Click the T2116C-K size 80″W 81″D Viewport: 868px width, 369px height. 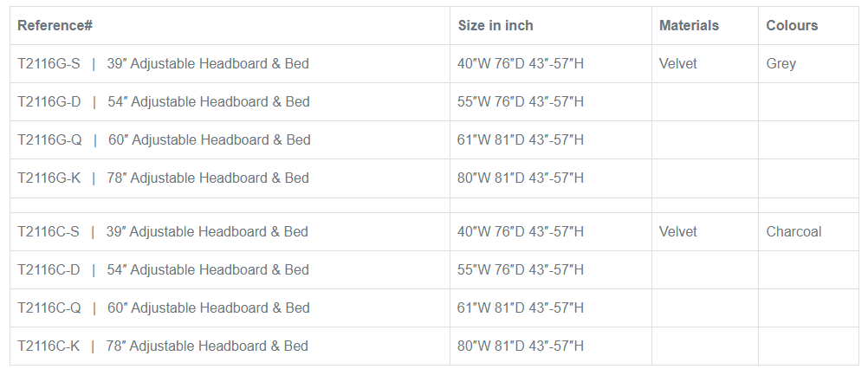point(521,346)
